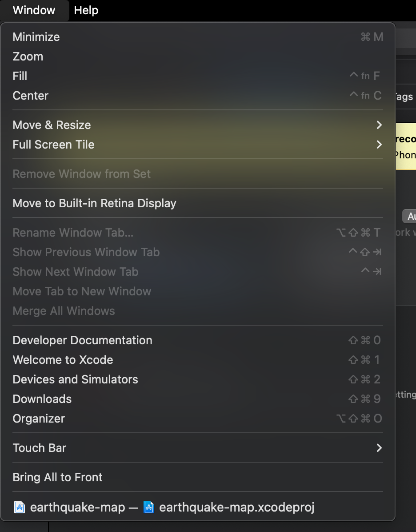This screenshot has height=532, width=416.
Task: Select Center window option
Action: coord(198,96)
